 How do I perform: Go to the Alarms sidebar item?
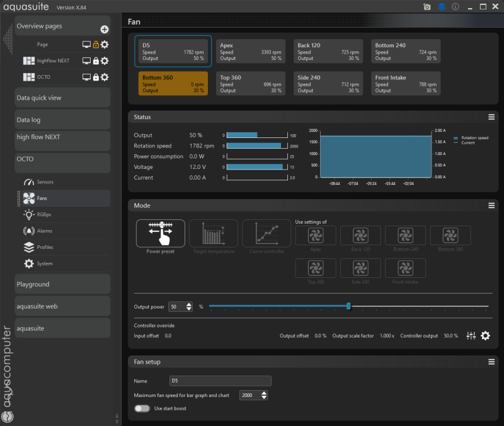click(45, 231)
